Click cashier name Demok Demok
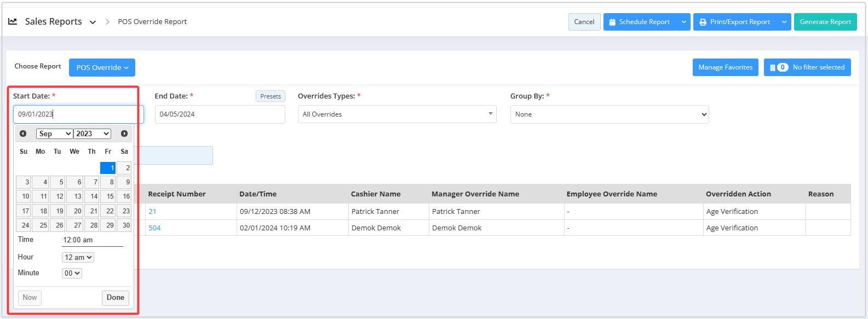Image resolution: width=868 pixels, height=319 pixels. [376, 228]
